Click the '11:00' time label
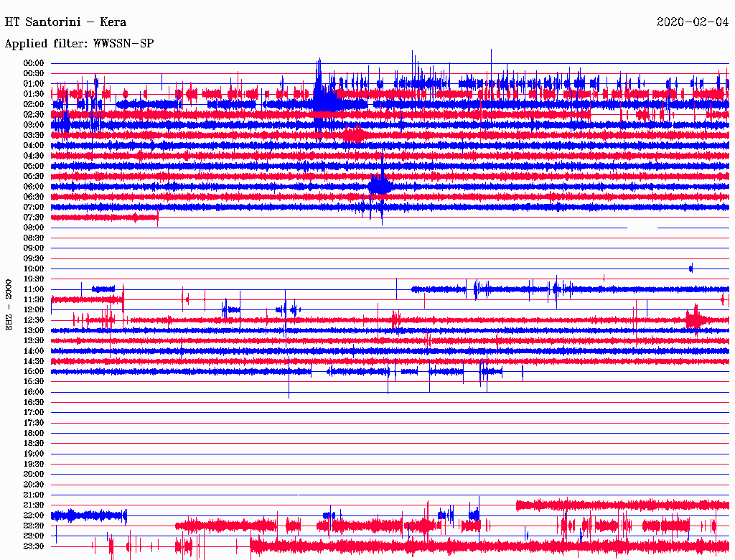 (x=34, y=289)
